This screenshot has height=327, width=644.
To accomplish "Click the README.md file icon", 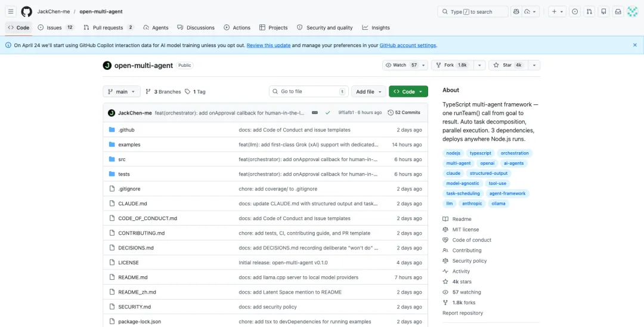I will coord(112,277).
